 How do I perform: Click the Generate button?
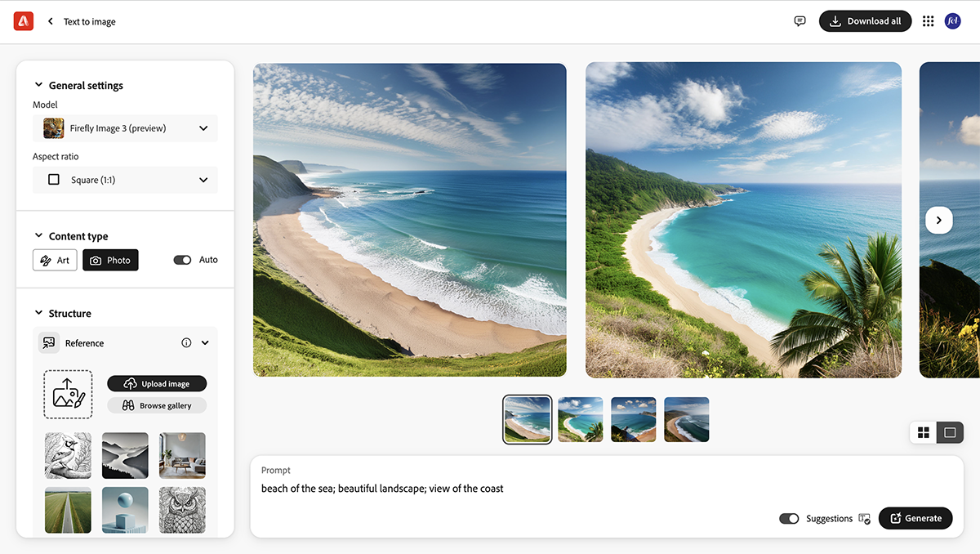915,518
